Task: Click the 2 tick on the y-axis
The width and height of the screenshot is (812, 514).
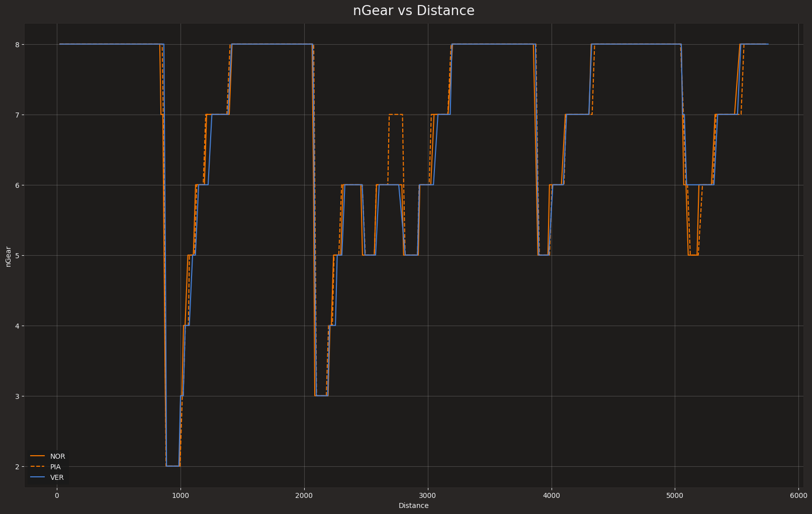Action: 17,467
